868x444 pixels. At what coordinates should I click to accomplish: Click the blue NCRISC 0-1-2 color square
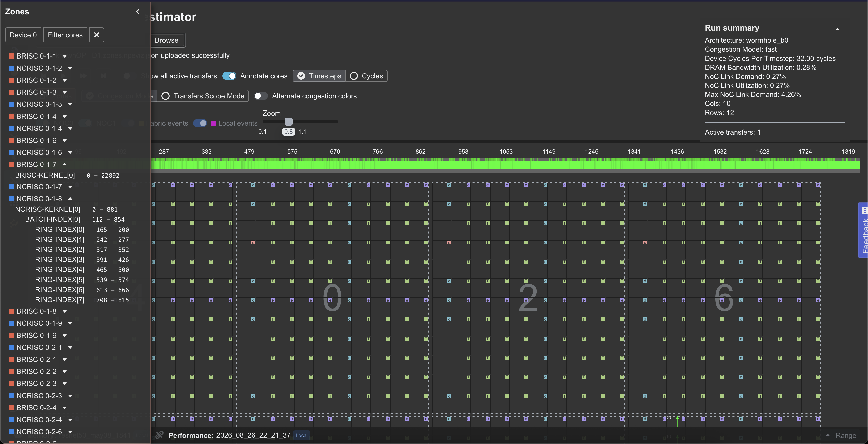click(x=12, y=68)
